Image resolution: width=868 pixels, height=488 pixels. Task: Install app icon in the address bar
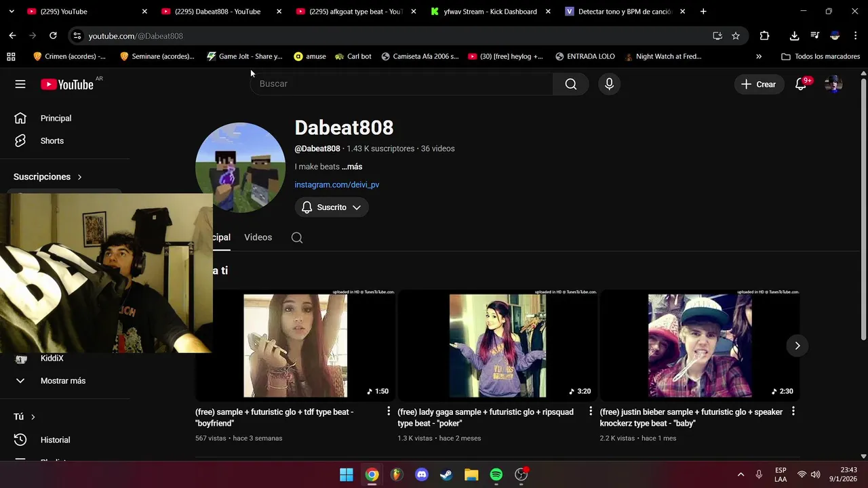click(717, 36)
